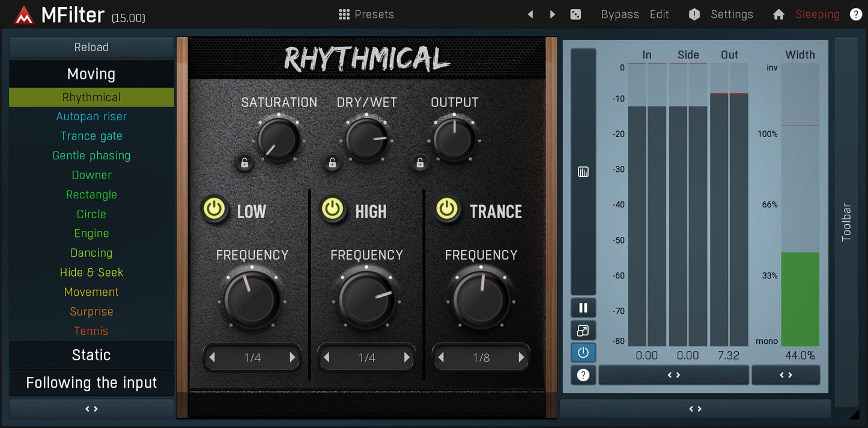
Task: Click the Saturation knob lock icon
Action: [244, 162]
